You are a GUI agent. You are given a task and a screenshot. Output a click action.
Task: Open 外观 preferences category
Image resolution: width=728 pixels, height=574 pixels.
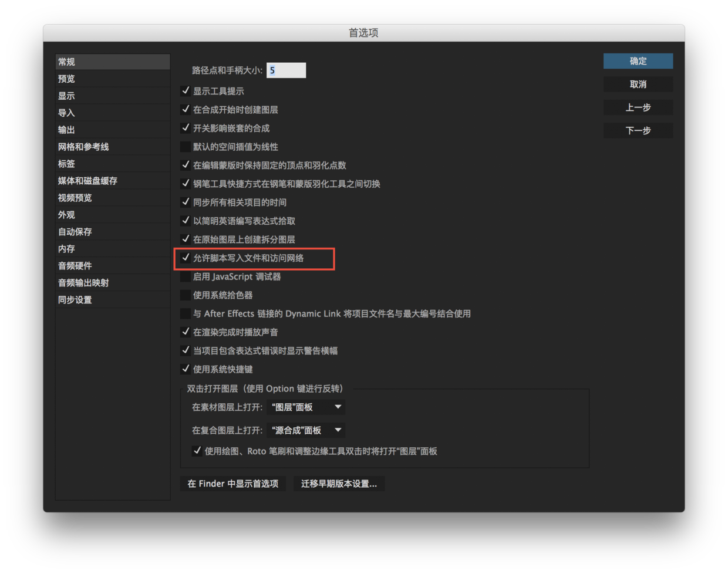click(x=113, y=215)
